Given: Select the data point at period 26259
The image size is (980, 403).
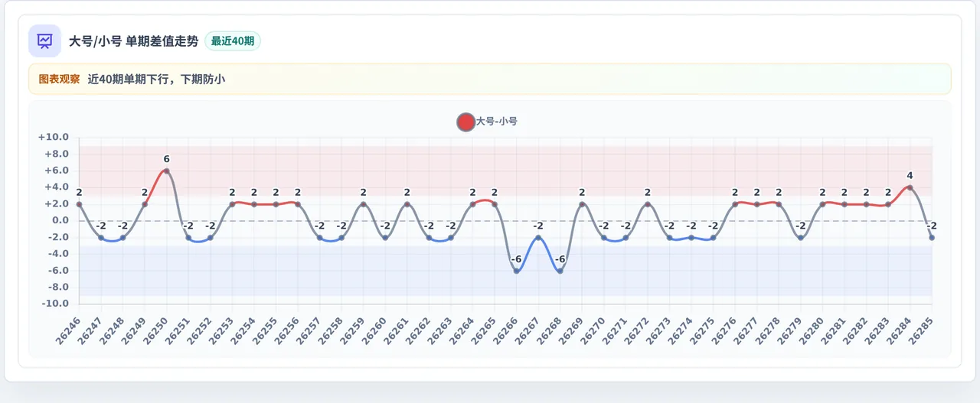Looking at the screenshot, I should tap(363, 204).
